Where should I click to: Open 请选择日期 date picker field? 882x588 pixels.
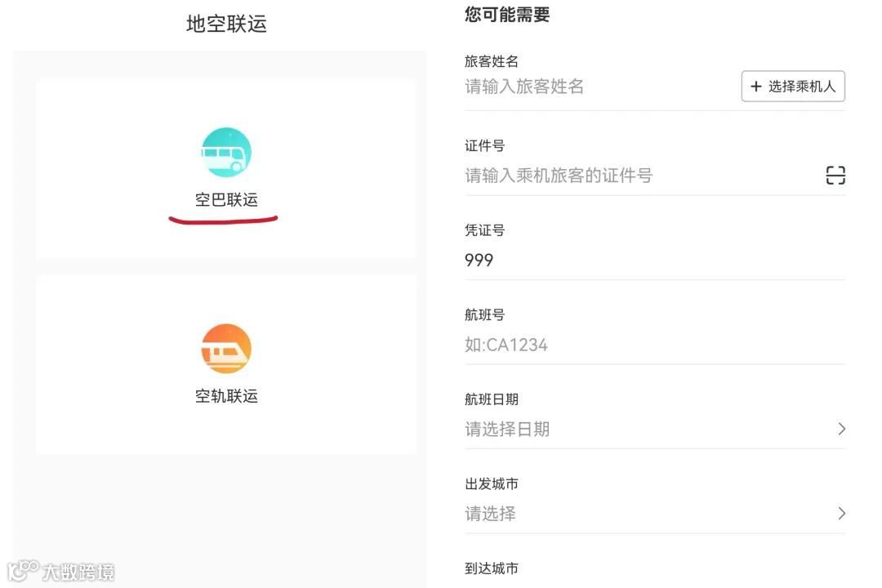(x=655, y=430)
